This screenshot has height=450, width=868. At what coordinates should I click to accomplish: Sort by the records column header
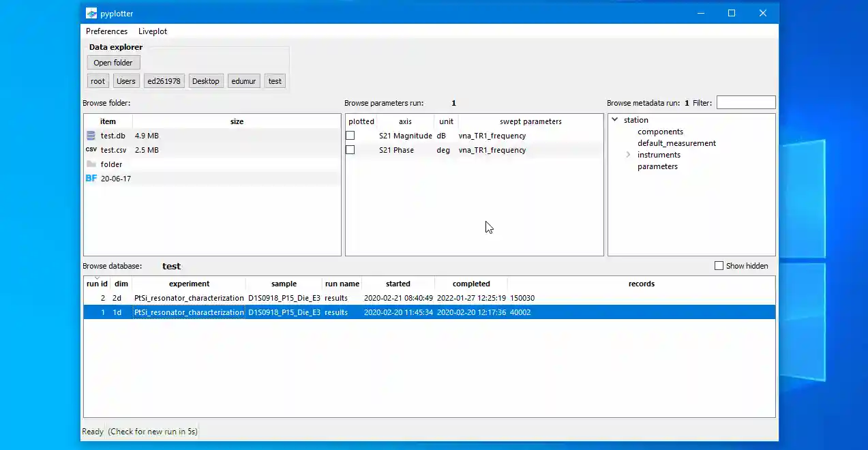[641, 284]
